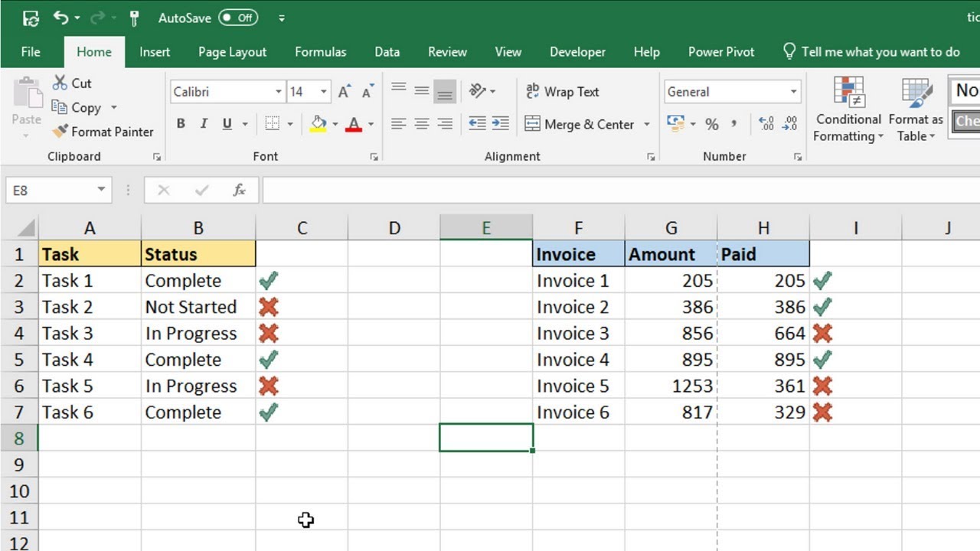Select column E header
Viewport: 980px width, 551px height.
[486, 227]
